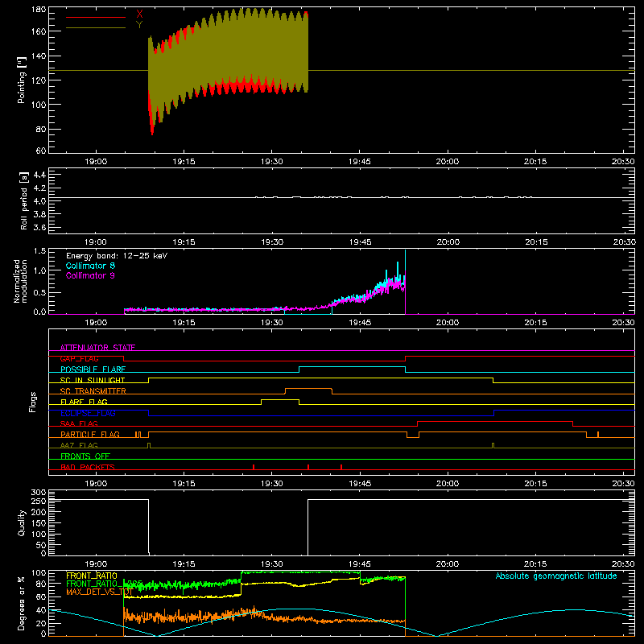644x644 pixels.
Task: Click the last BAD_PACKETS marker near 19:42
Action: tap(341, 467)
